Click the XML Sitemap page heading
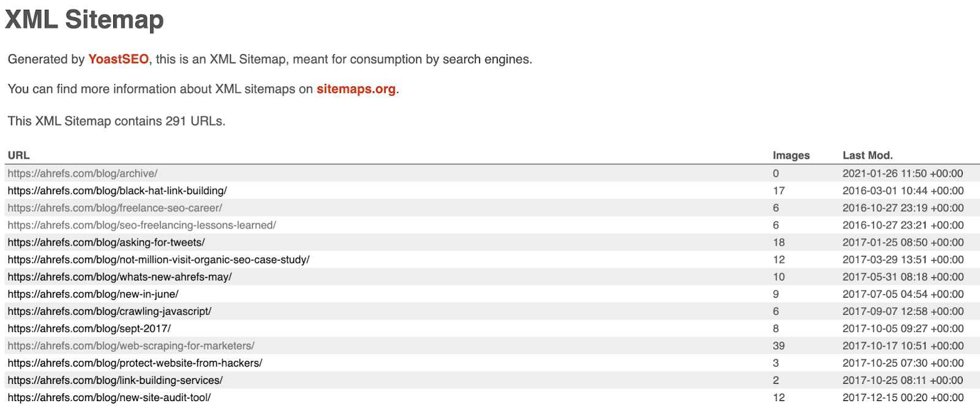 pos(85,20)
